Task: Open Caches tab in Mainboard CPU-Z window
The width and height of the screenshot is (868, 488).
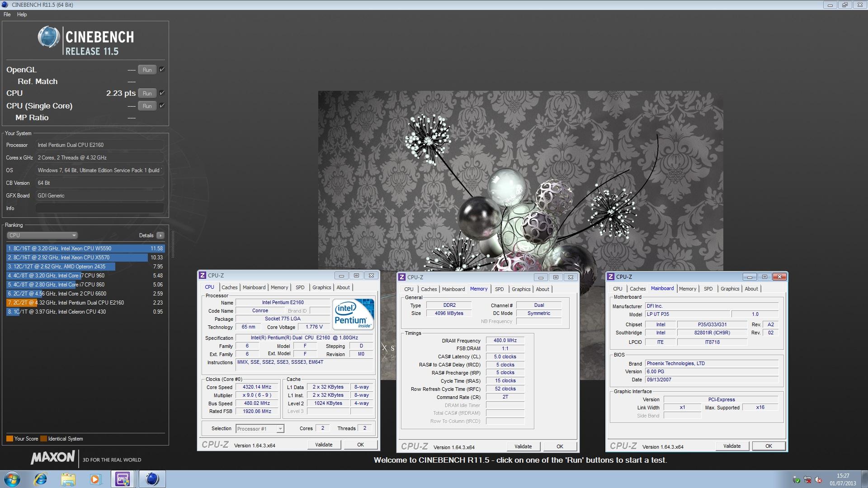Action: point(637,289)
